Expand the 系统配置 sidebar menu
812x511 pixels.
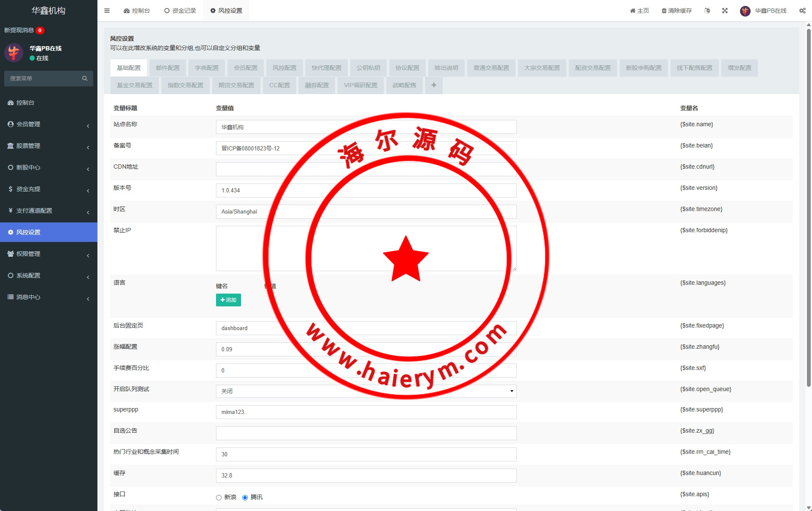tap(48, 275)
